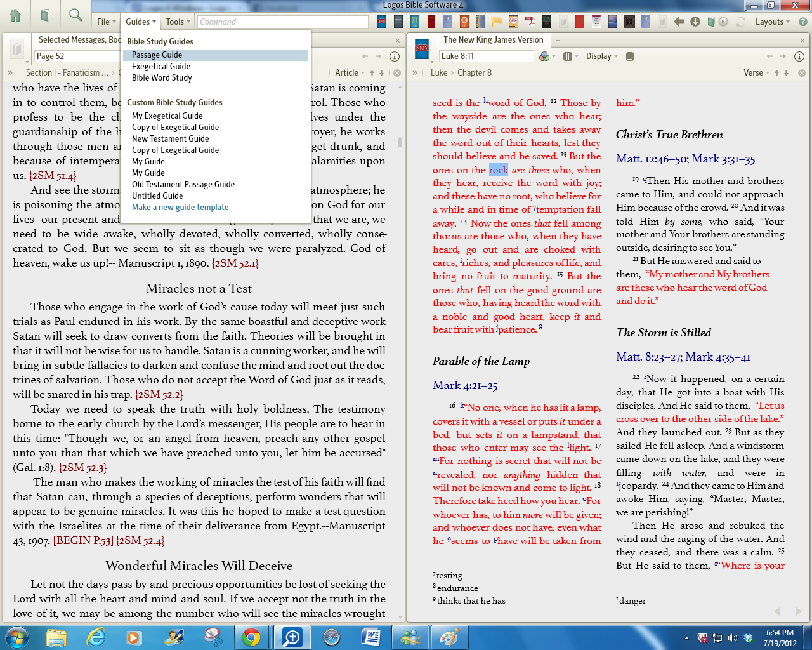Click the back arrow in top toolbar

[679, 22]
